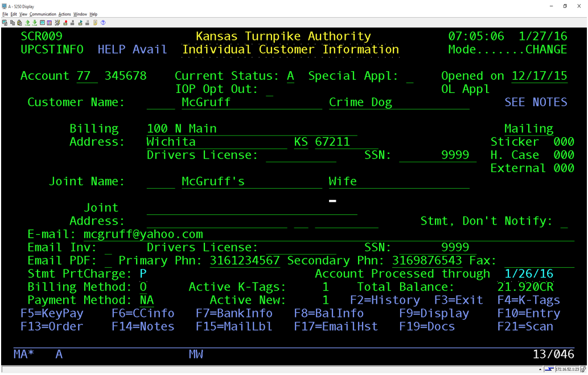Open the Help menu
Viewport: 588px width, 375px height.
[93, 14]
